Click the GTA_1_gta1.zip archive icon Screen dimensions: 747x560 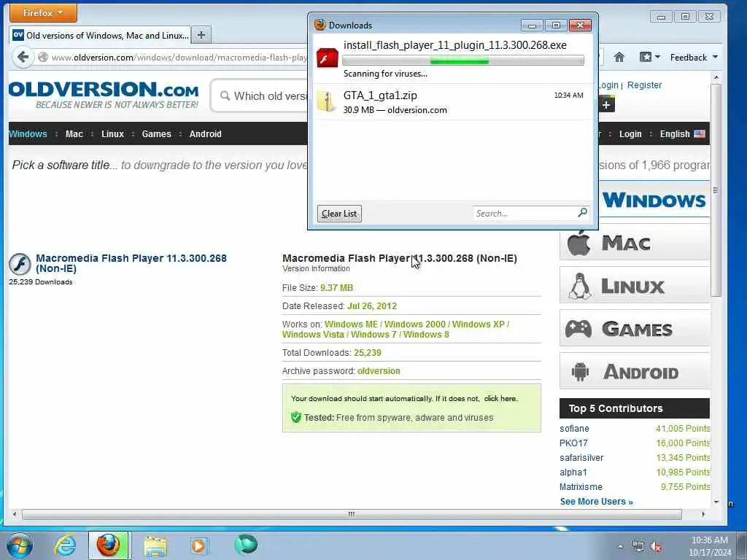point(327,101)
